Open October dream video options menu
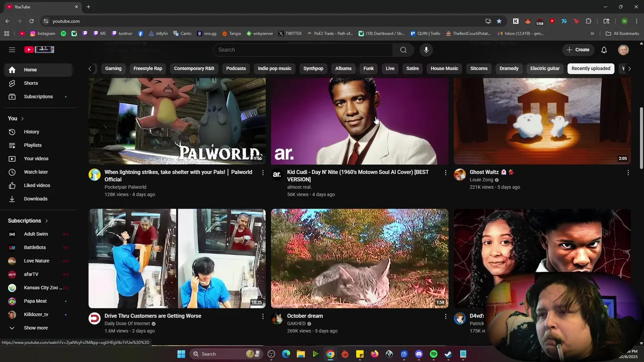Screen dimensions: 644x362 [445, 316]
